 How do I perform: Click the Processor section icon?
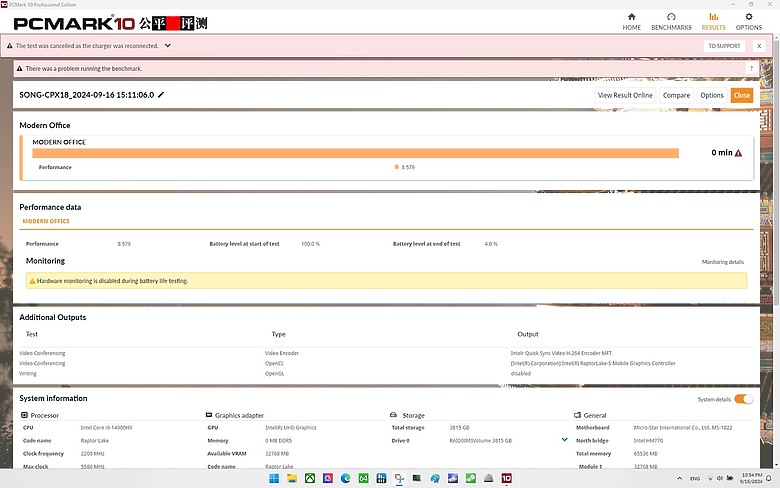(x=24, y=415)
